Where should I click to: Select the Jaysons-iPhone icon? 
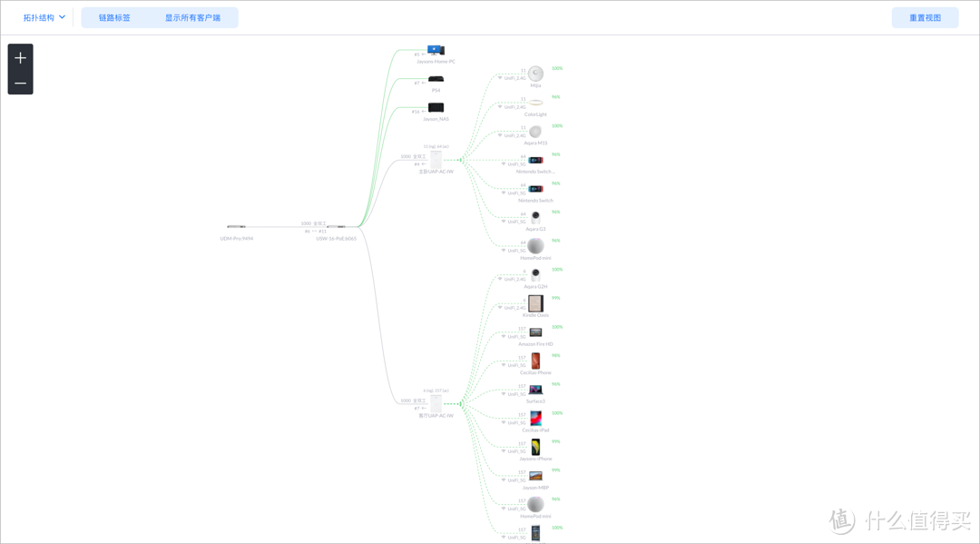tap(535, 447)
